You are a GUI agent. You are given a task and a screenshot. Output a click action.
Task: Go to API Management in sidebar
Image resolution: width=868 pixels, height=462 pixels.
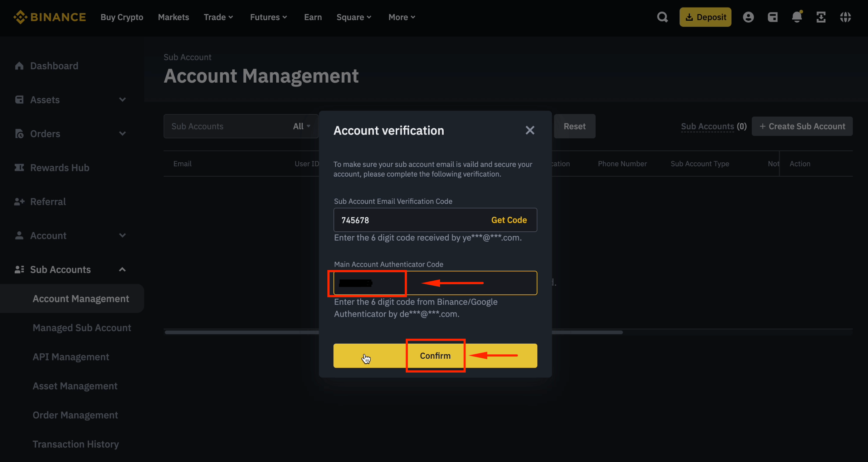coord(71,357)
